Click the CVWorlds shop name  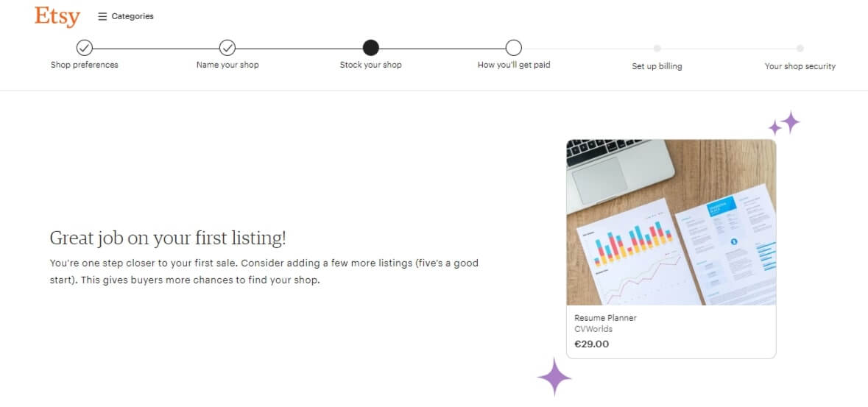(x=593, y=329)
